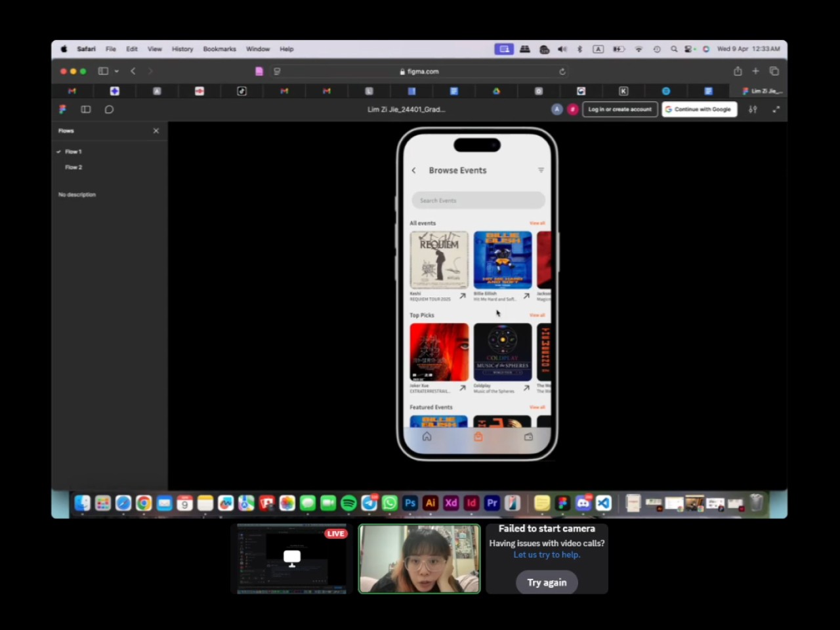
Task: Open Spotify from the Dock
Action: (348, 503)
